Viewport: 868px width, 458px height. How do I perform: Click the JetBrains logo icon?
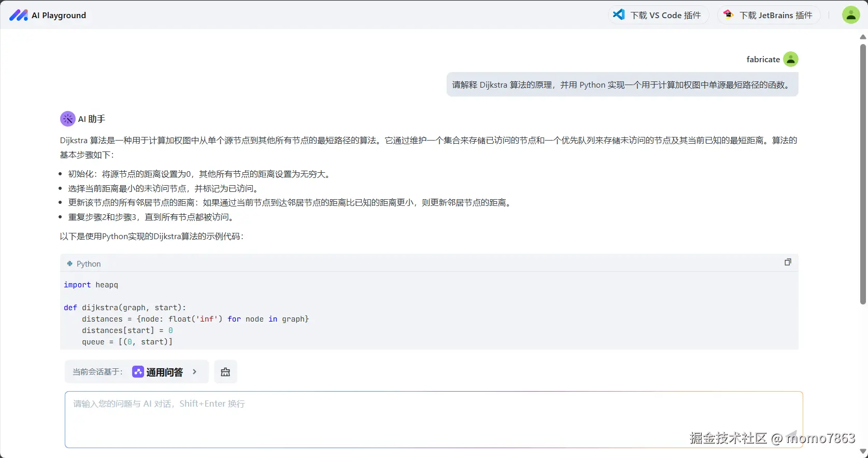pos(729,15)
